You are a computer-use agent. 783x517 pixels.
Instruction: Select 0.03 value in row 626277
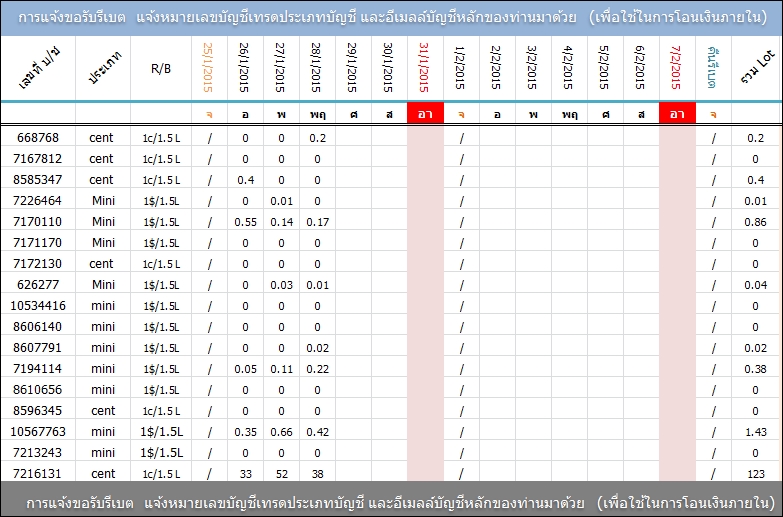click(281, 285)
